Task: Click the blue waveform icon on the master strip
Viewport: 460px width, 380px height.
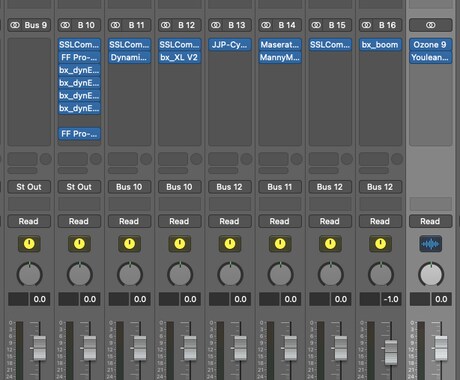Action: click(x=431, y=244)
